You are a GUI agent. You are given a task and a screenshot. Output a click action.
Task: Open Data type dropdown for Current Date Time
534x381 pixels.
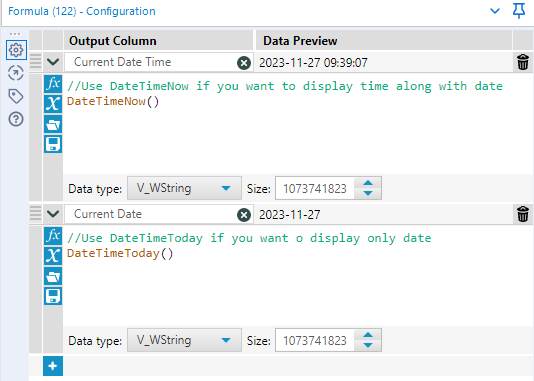[184, 188]
